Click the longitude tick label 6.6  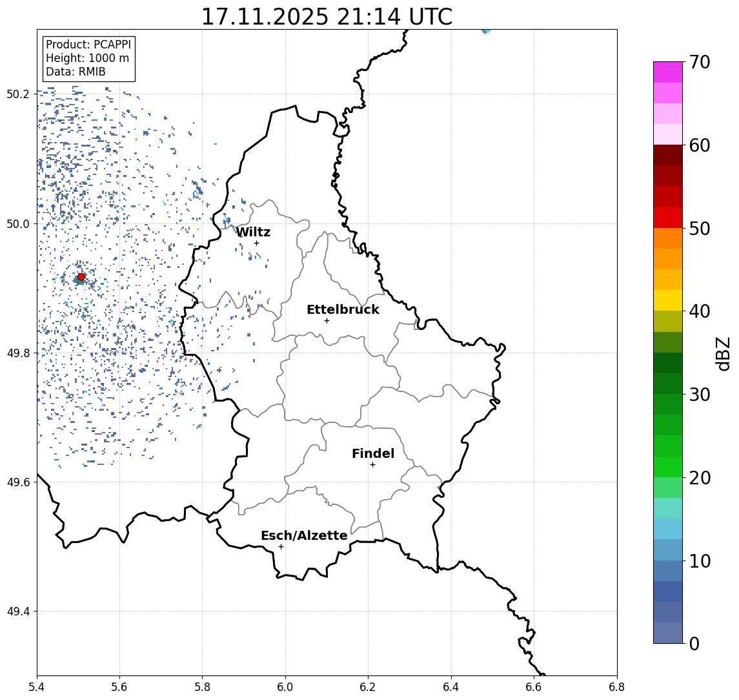(534, 687)
